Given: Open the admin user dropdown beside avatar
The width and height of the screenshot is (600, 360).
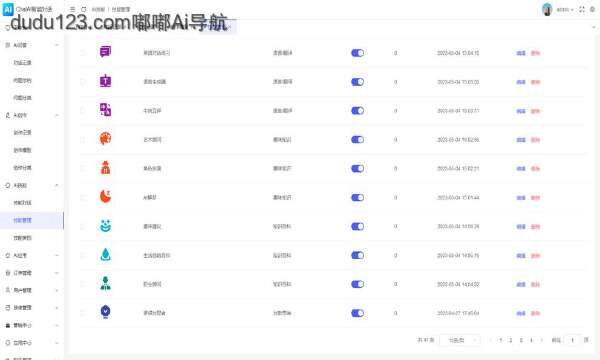Looking at the screenshot, I should [565, 10].
